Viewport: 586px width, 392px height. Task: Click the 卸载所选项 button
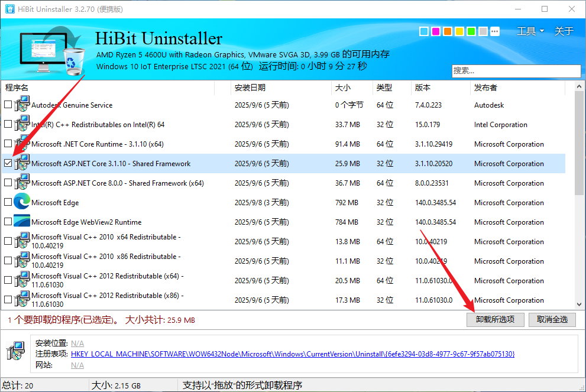click(x=495, y=319)
